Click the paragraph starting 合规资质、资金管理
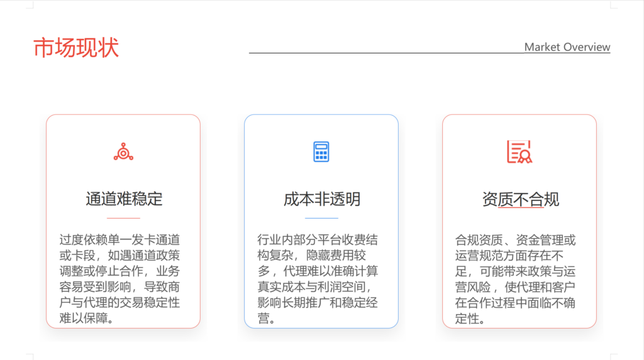 (516, 279)
